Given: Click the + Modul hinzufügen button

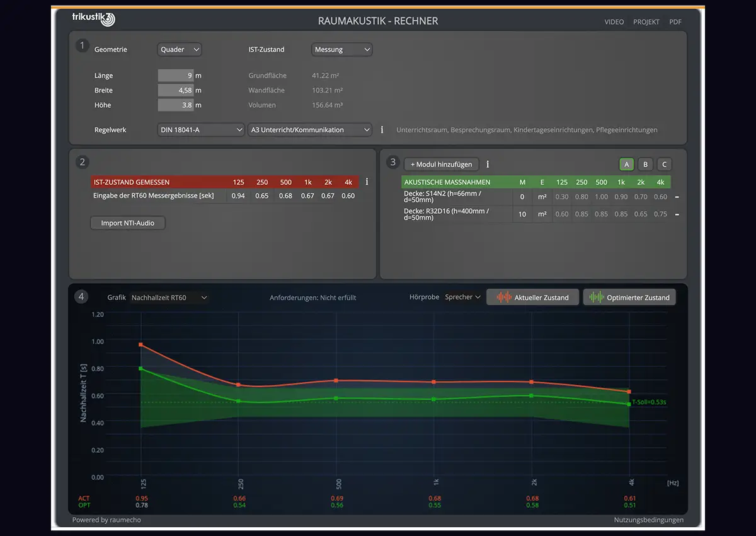Looking at the screenshot, I should click(x=442, y=165).
